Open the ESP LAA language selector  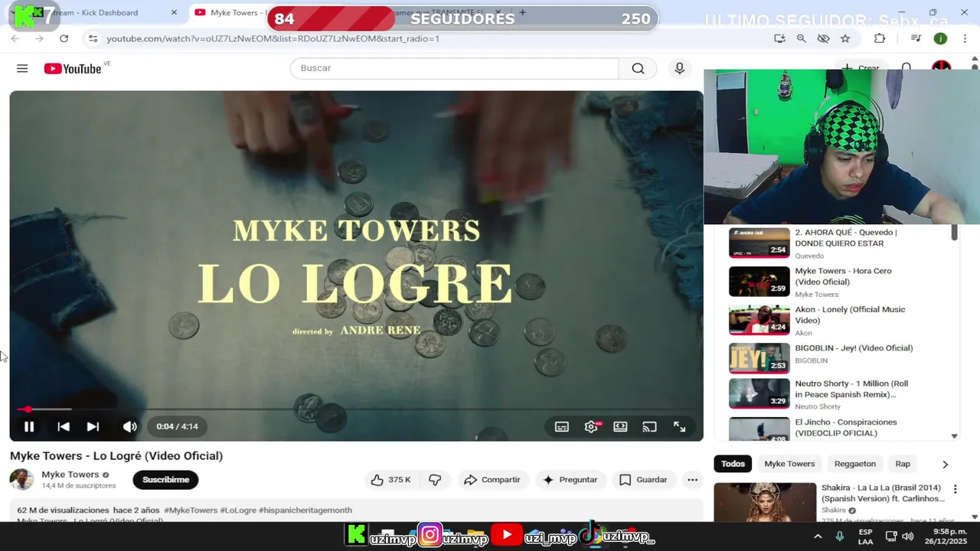click(x=865, y=536)
